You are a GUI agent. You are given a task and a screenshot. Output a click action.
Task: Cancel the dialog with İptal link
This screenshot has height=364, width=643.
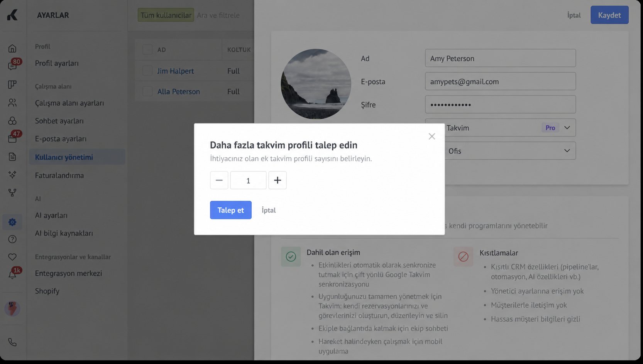[x=269, y=210]
